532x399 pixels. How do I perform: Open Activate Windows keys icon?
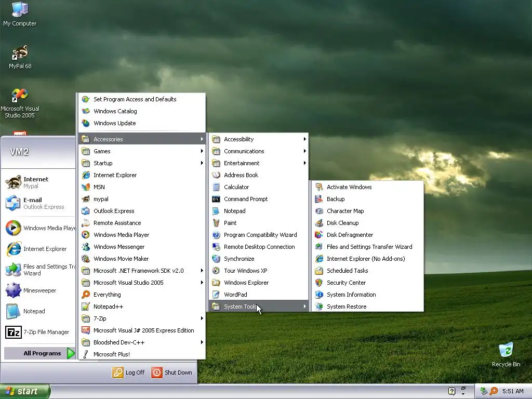[x=319, y=187]
